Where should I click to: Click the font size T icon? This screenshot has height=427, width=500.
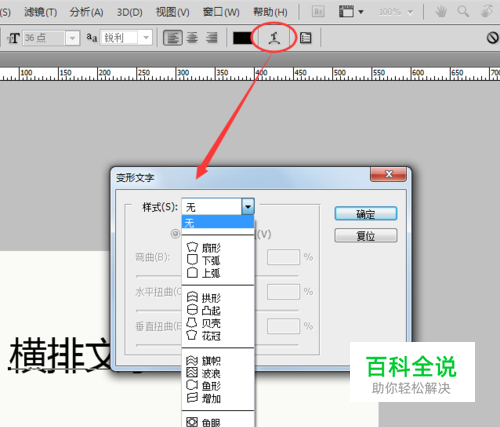click(x=13, y=38)
